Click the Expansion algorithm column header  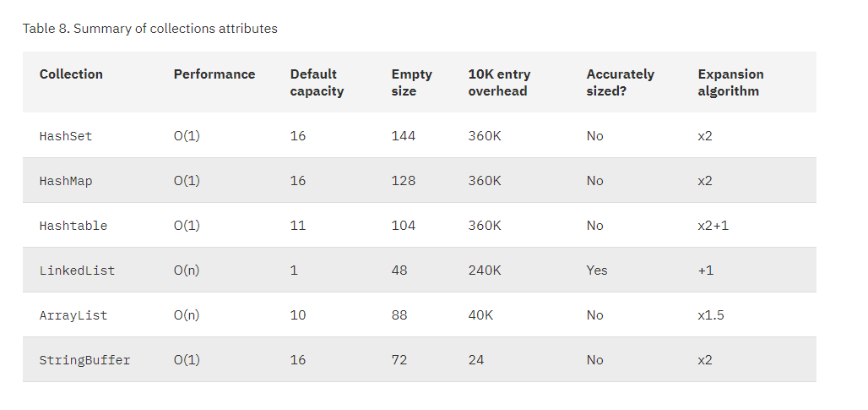point(730,83)
